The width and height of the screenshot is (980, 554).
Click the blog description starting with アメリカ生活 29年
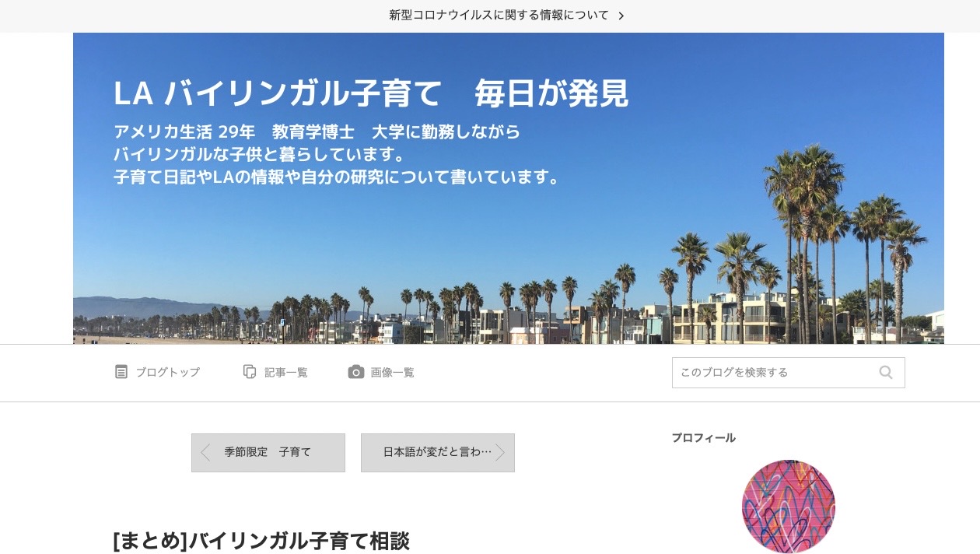[338, 154]
